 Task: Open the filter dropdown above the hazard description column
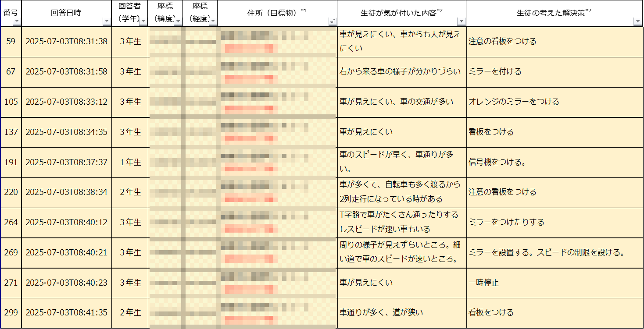461,21
